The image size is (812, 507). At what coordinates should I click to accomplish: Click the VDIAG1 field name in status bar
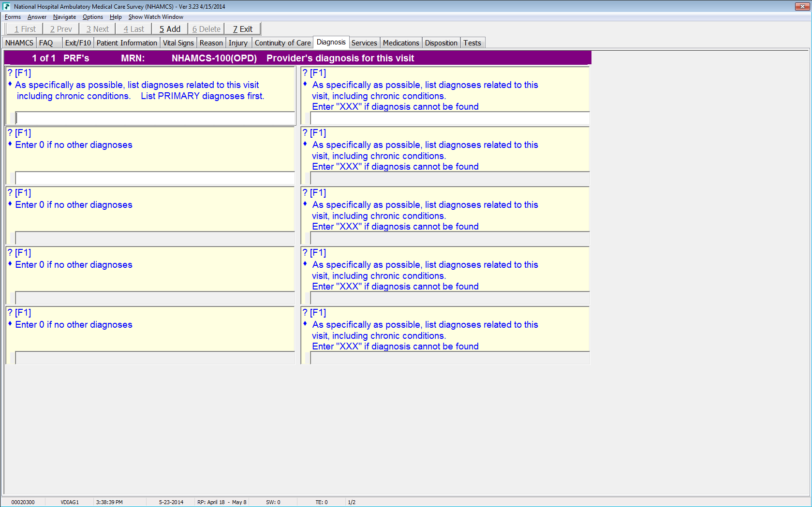tap(70, 502)
